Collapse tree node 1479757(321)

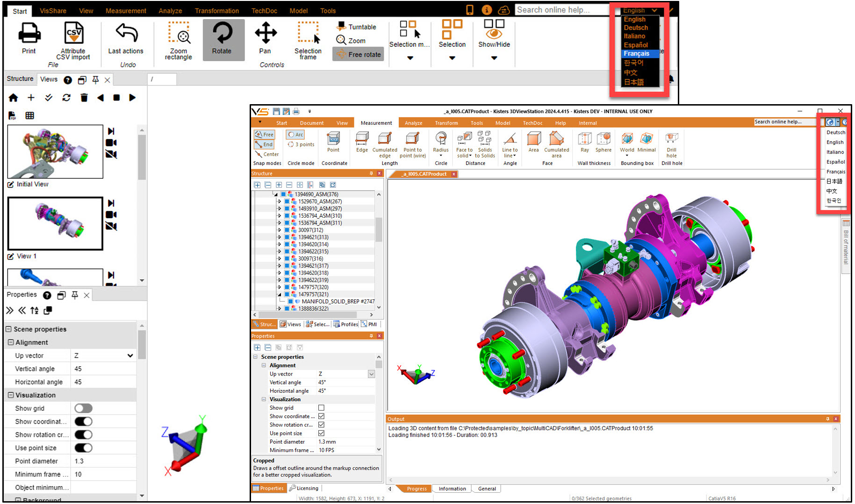tap(280, 295)
